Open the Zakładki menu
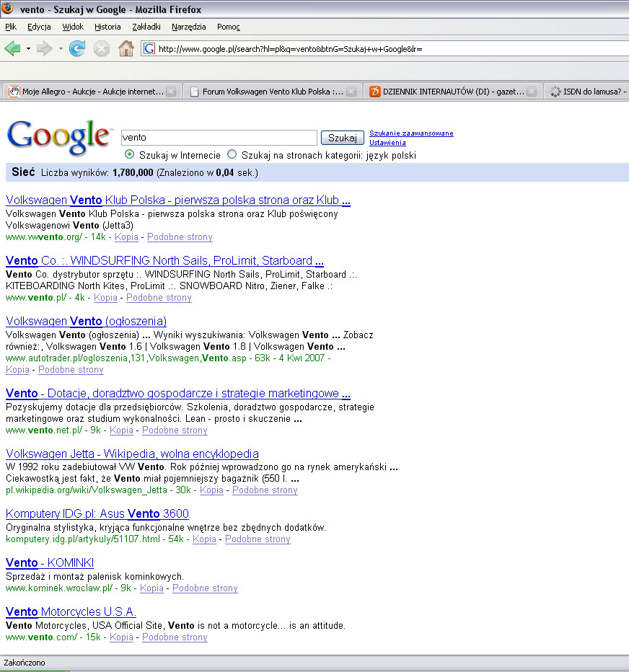 pos(146,27)
